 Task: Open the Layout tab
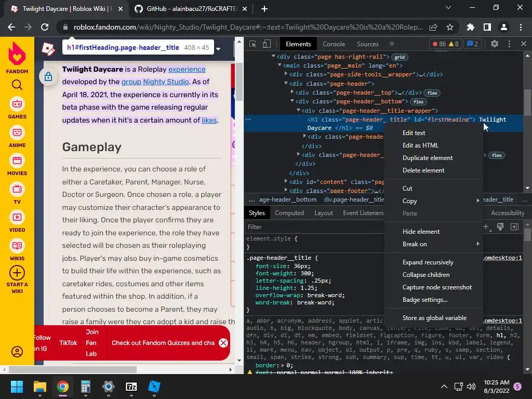pyautogui.click(x=323, y=212)
